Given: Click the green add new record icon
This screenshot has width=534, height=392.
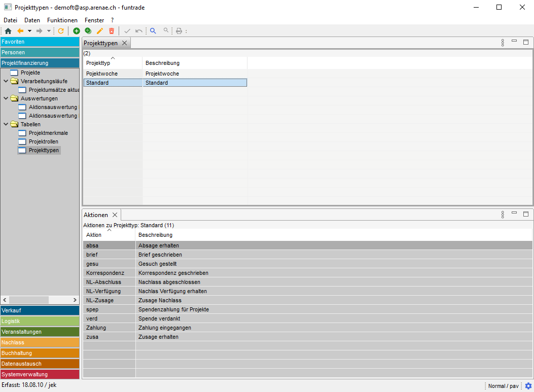Looking at the screenshot, I should pyautogui.click(x=77, y=31).
